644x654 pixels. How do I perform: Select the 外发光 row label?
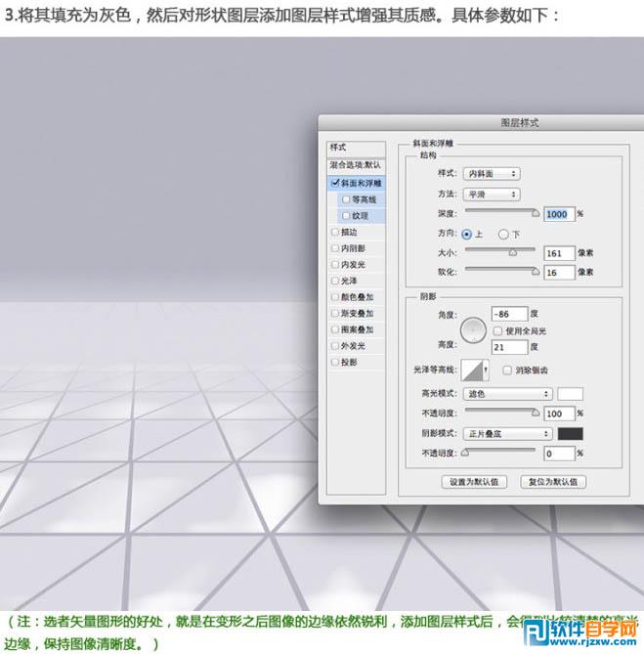pyautogui.click(x=353, y=346)
